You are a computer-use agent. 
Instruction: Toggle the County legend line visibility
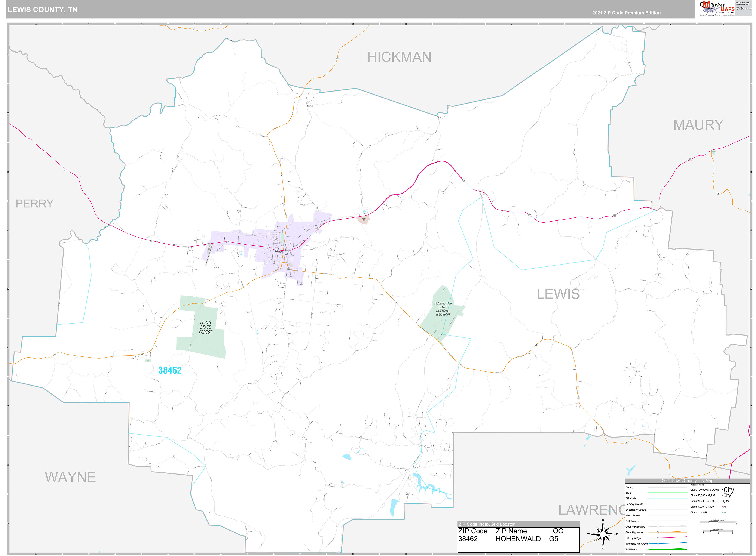(x=667, y=487)
